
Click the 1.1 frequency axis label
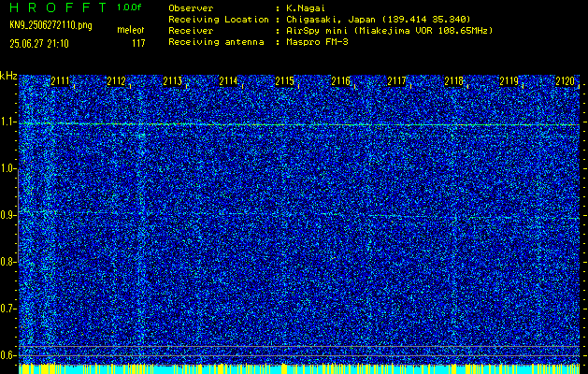(7, 122)
